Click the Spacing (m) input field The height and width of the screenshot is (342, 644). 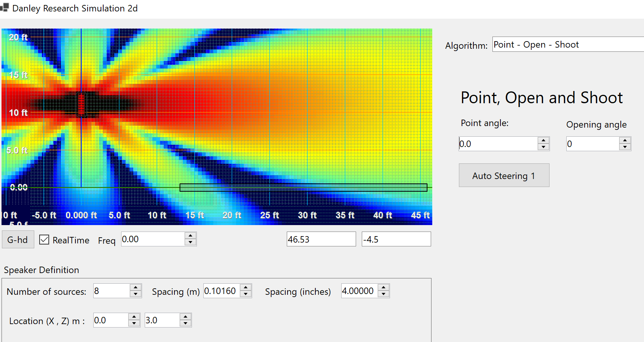click(x=222, y=291)
